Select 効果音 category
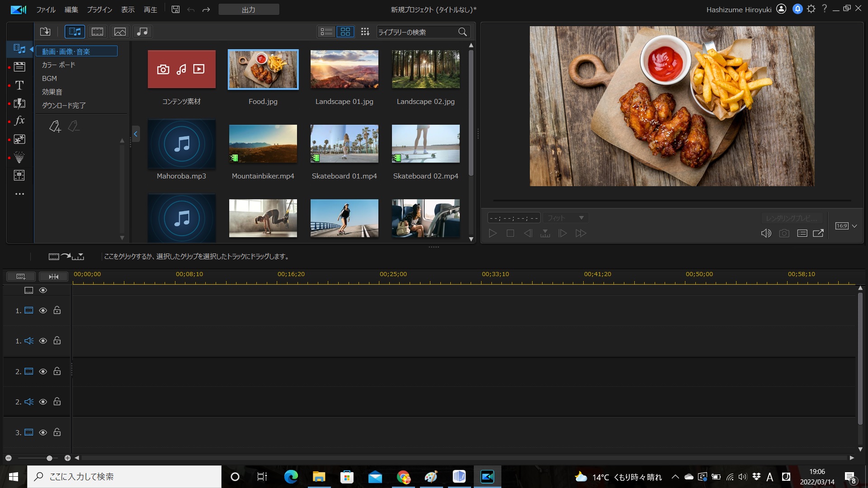 pos(52,92)
